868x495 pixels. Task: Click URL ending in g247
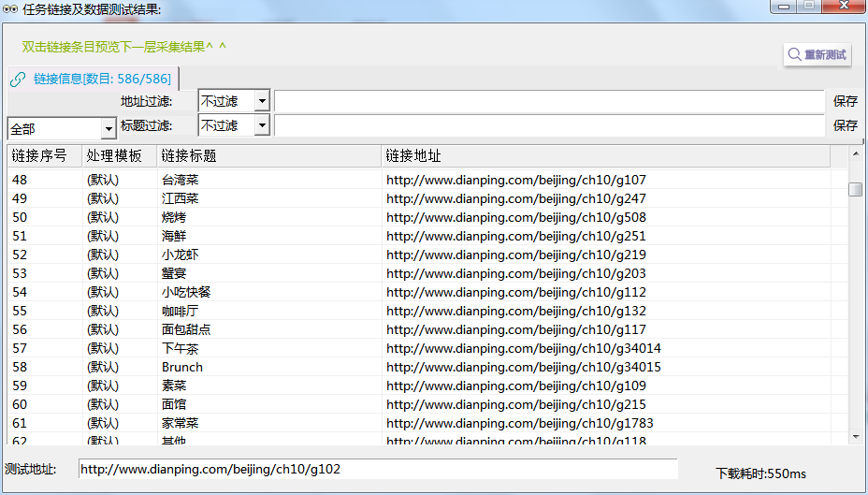point(516,198)
